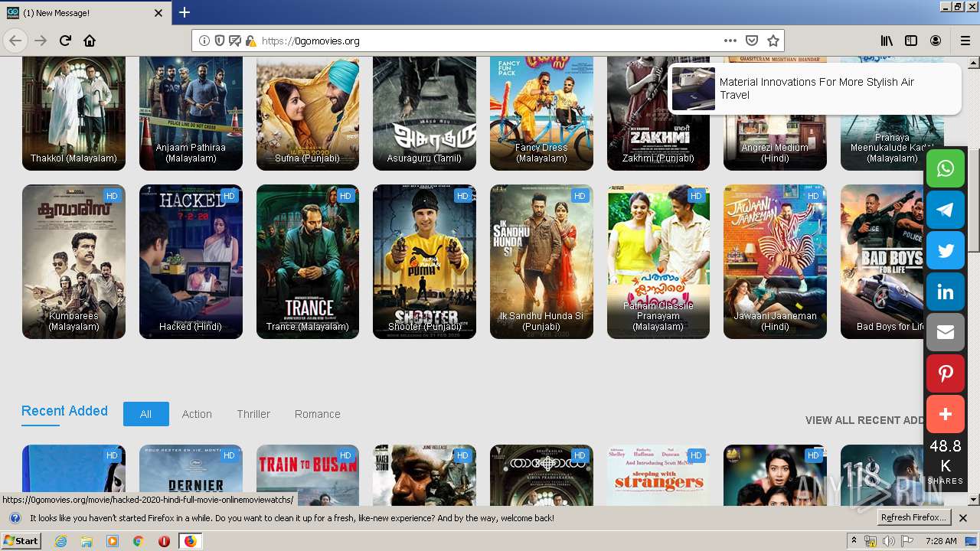Open more sharing options plus button
This screenshot has width=980, height=551.
tap(946, 415)
